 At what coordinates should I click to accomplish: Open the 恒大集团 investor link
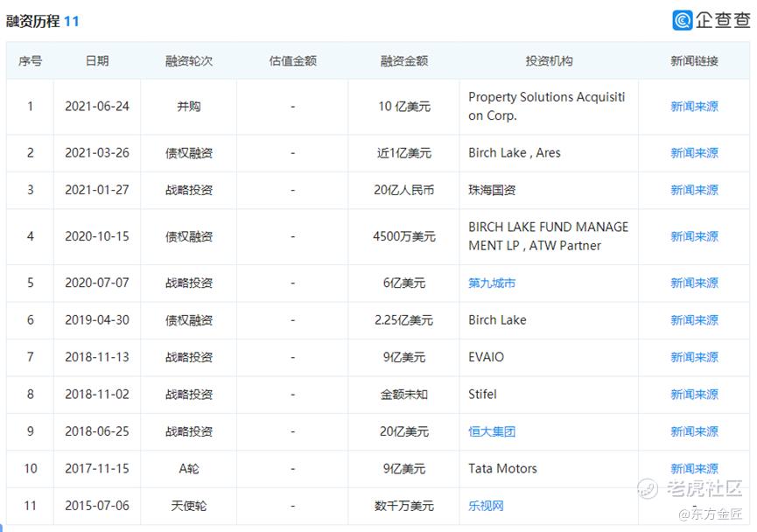click(x=492, y=431)
